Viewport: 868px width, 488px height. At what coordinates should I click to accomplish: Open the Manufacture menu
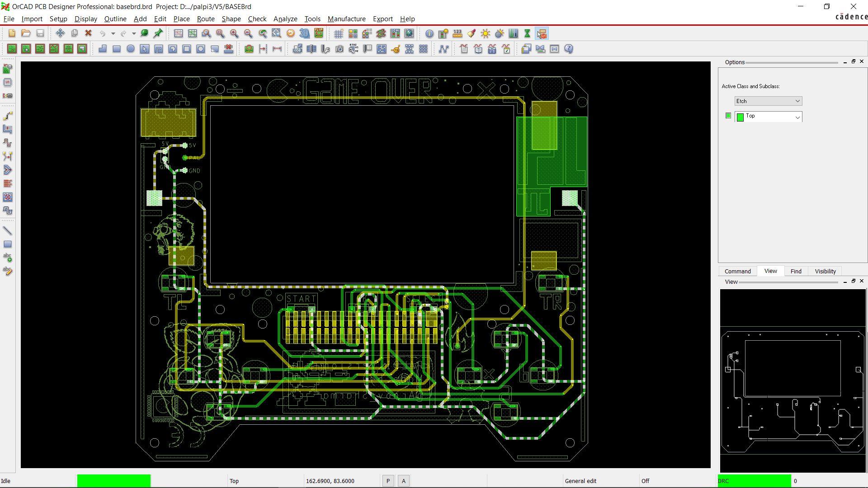click(x=346, y=19)
